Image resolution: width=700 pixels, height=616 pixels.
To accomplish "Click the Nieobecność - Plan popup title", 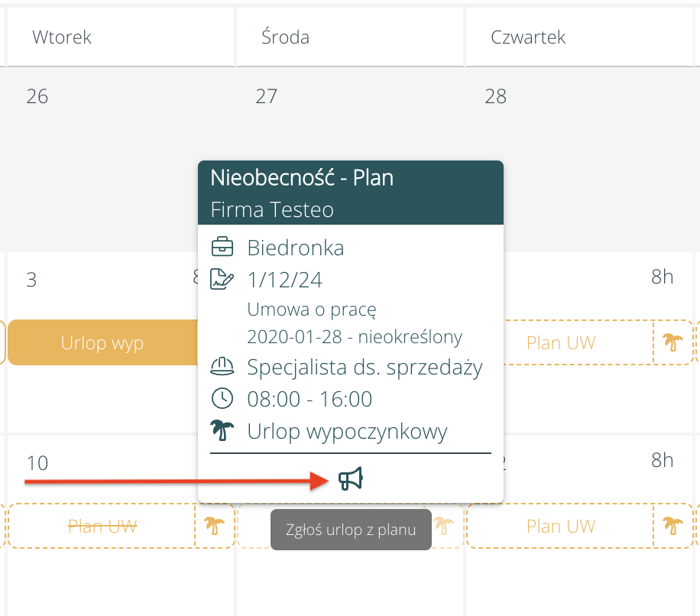I will click(x=302, y=178).
